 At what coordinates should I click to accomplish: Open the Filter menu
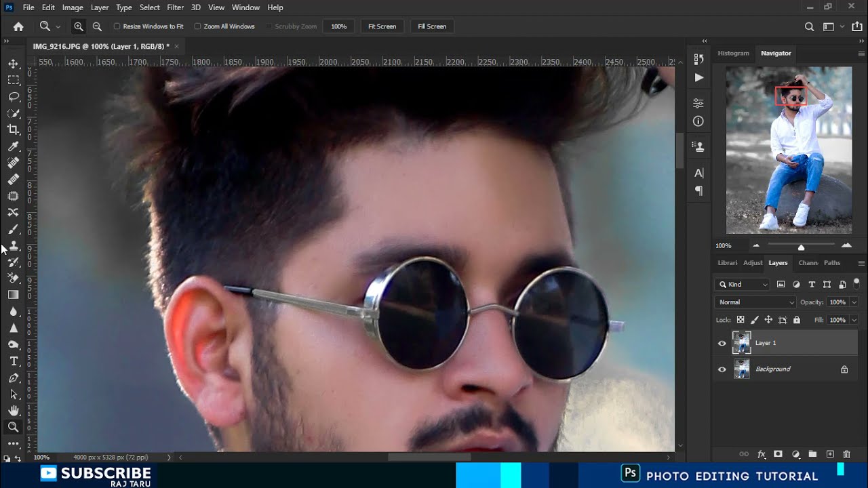coord(175,7)
